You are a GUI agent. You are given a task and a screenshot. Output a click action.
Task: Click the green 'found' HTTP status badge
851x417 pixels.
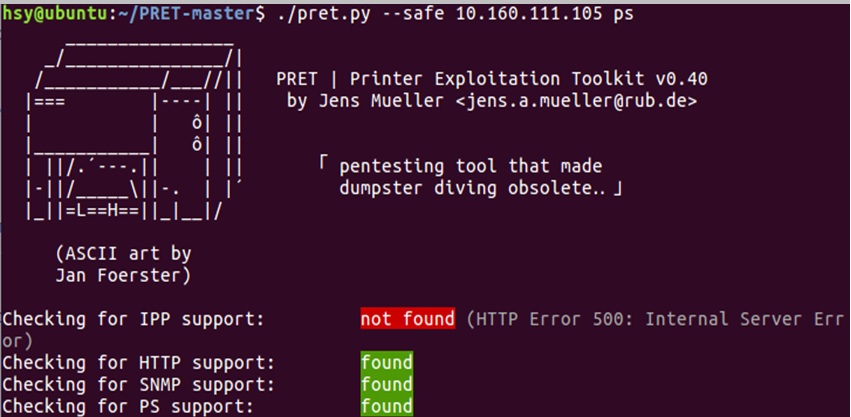pos(387,362)
